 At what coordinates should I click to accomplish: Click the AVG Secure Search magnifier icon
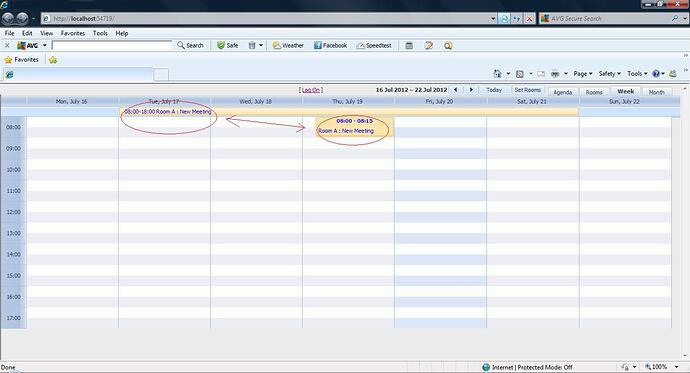(675, 18)
